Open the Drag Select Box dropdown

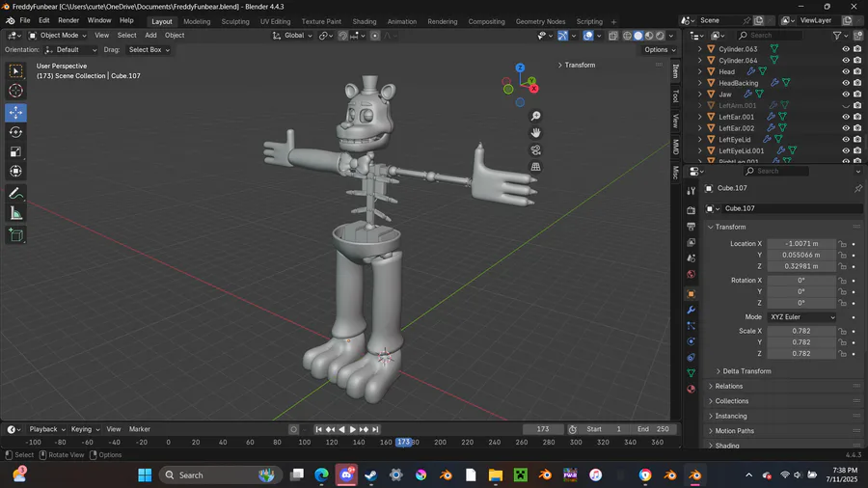149,50
